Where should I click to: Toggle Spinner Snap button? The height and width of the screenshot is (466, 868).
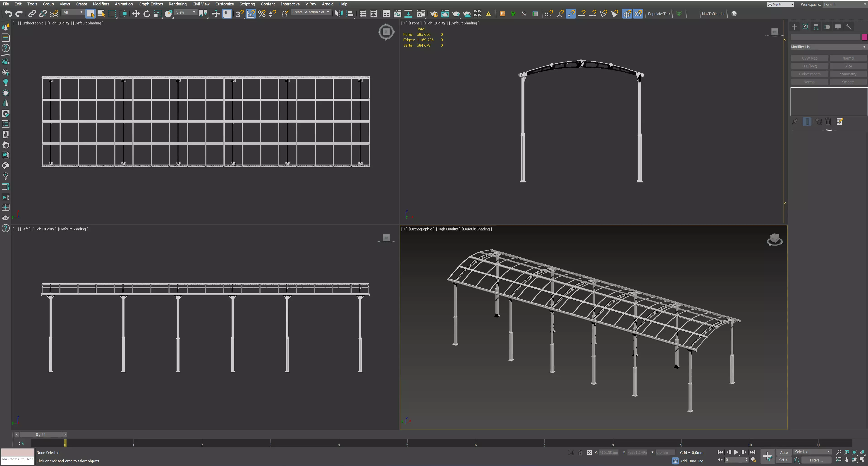tap(272, 14)
